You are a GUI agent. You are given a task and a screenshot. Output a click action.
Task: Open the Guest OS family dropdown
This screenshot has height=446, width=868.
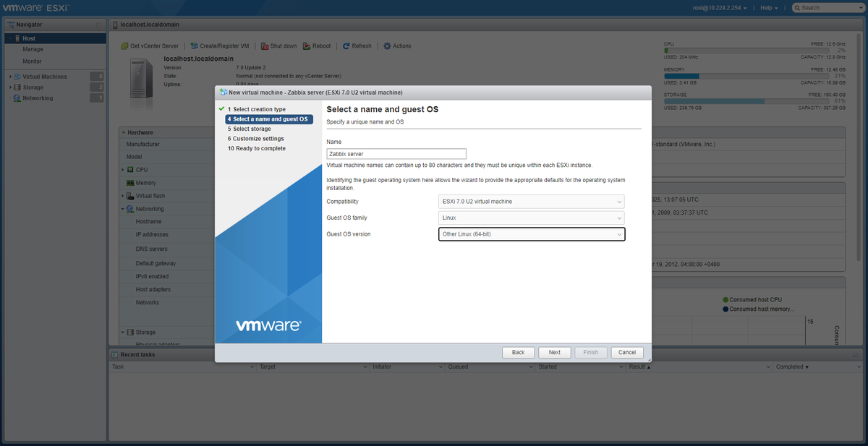532,218
